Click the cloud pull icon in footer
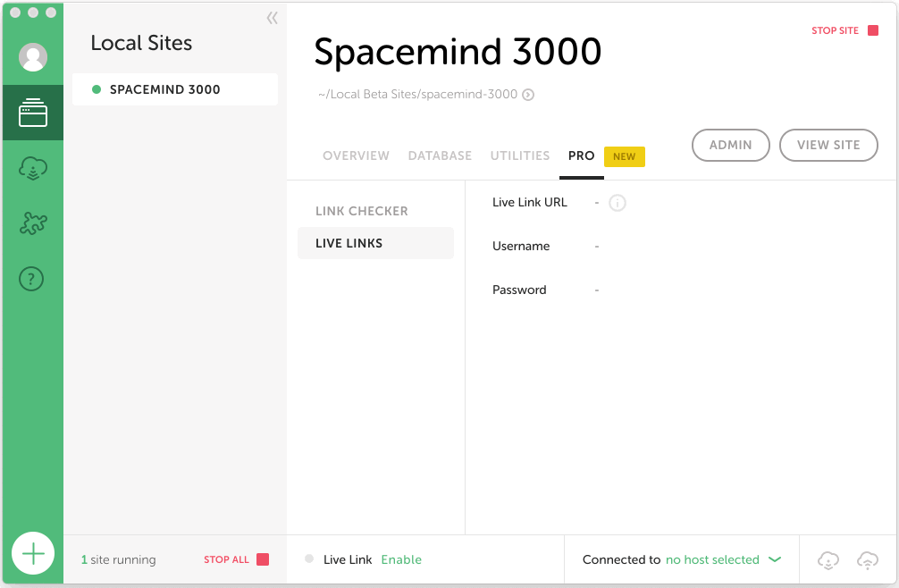 click(828, 560)
